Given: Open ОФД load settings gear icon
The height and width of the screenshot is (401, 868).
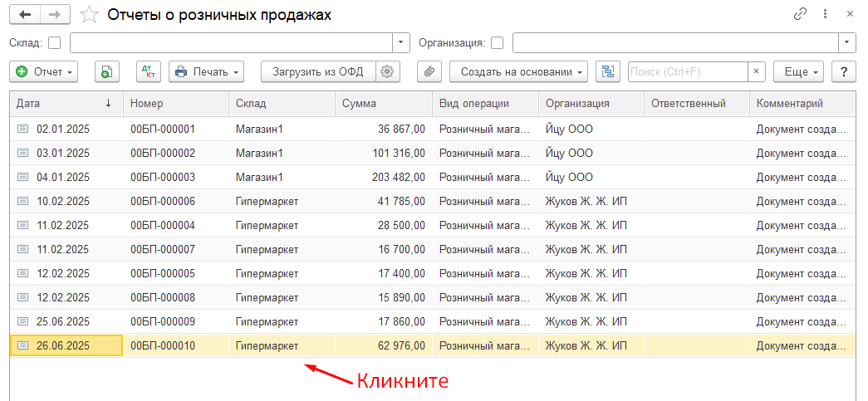Looking at the screenshot, I should [x=386, y=72].
